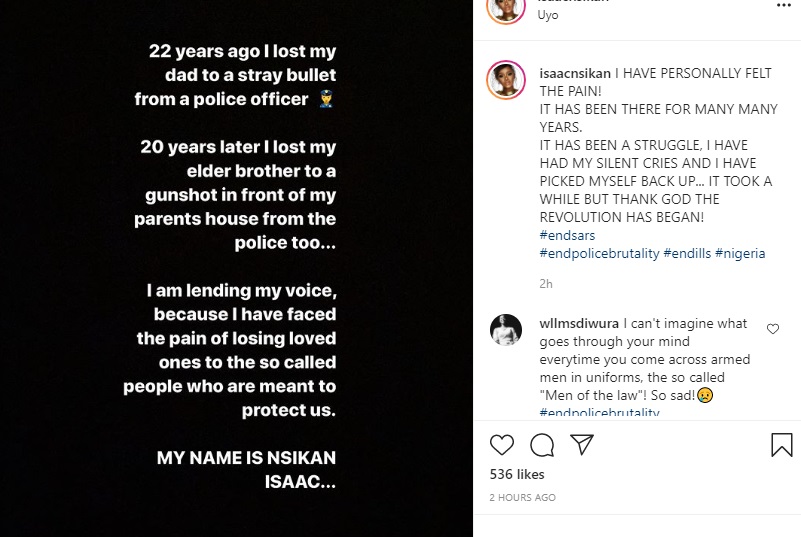The image size is (801, 537).
Task: Click the black text post image
Action: tap(236, 268)
